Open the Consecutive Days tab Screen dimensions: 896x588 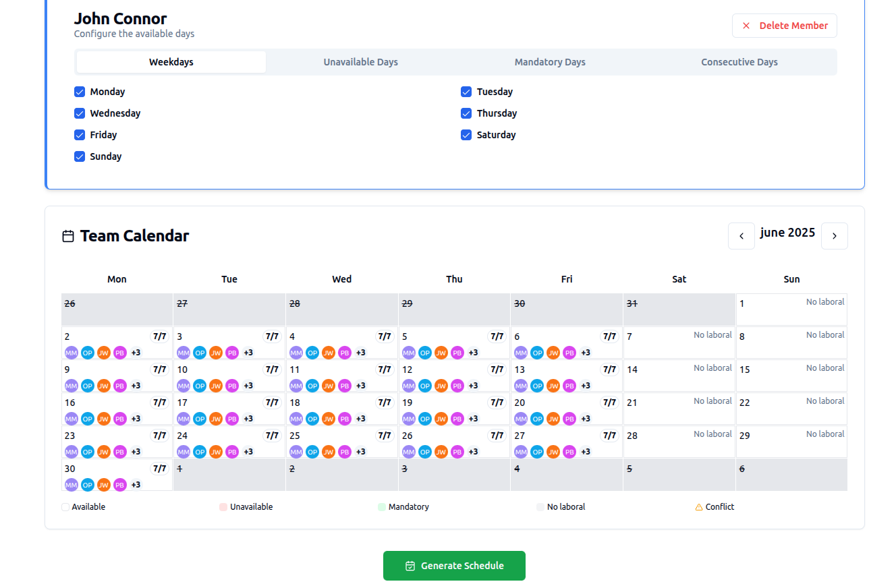pos(739,62)
